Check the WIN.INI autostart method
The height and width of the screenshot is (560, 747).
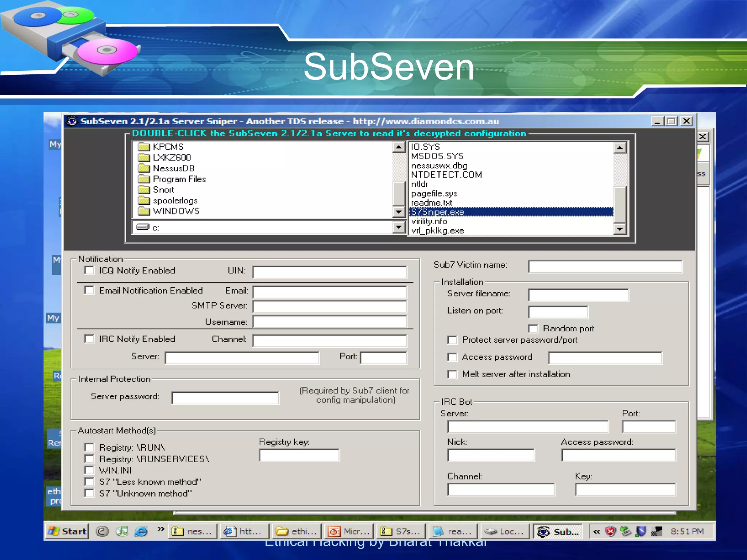pos(89,470)
